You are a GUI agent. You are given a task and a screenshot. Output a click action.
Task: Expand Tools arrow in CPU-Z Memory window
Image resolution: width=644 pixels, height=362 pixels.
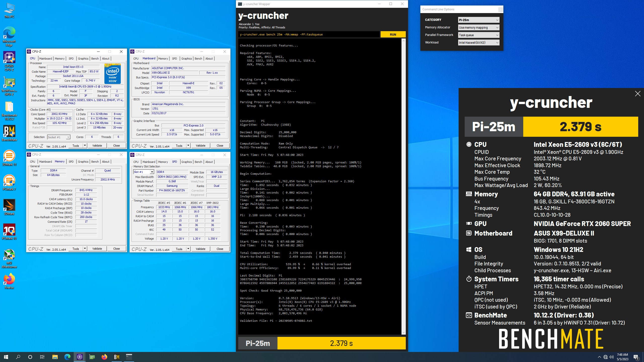[85, 249]
